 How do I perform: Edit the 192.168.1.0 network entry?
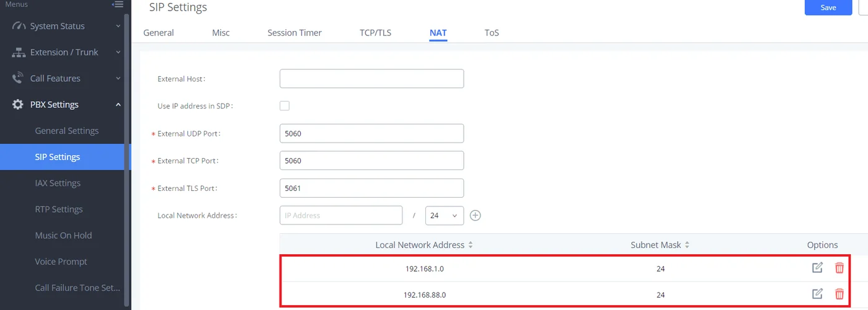pyautogui.click(x=818, y=268)
